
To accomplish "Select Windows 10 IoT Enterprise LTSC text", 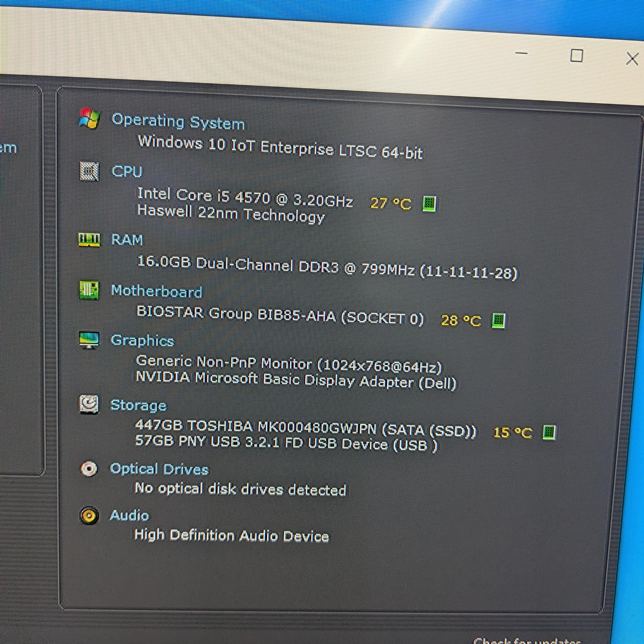I will tap(280, 147).
